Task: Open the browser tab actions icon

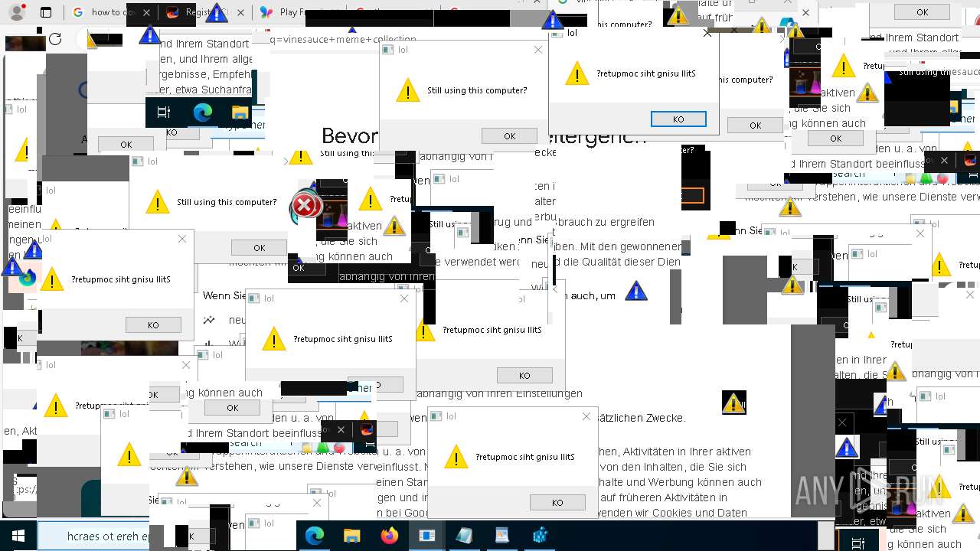Action: click(x=46, y=12)
